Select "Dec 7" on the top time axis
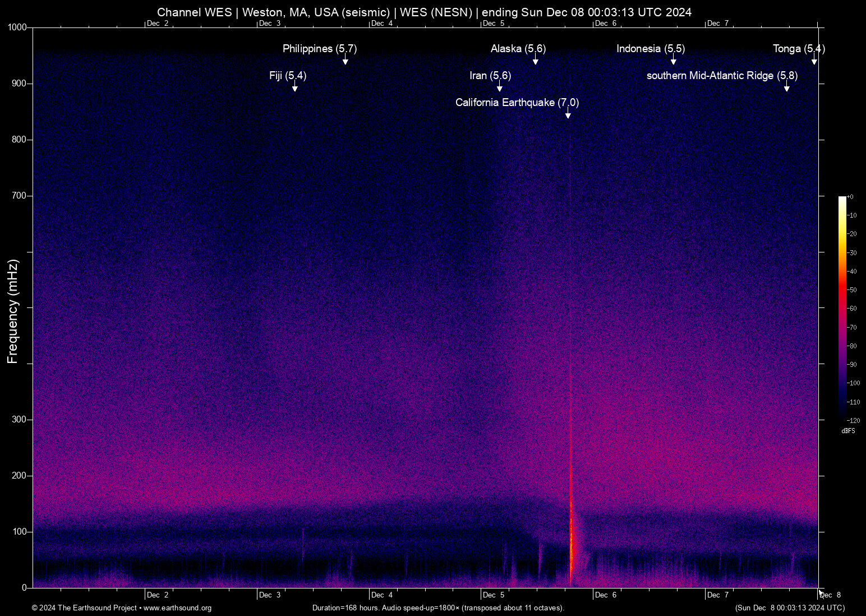This screenshot has width=866, height=616. 718,24
